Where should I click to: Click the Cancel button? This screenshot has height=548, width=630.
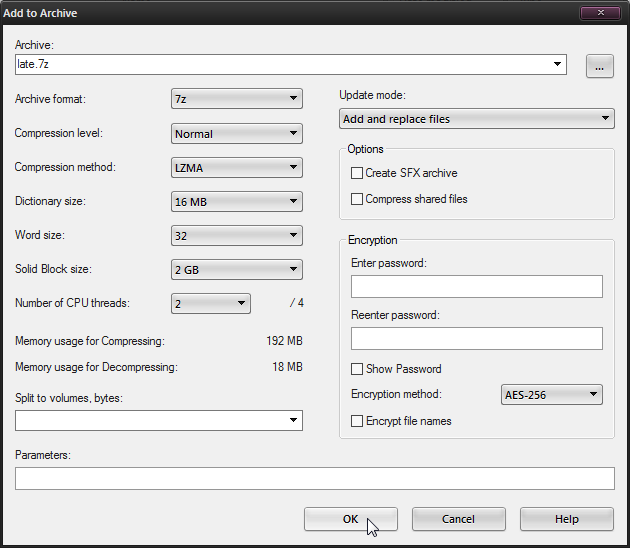pyautogui.click(x=458, y=519)
